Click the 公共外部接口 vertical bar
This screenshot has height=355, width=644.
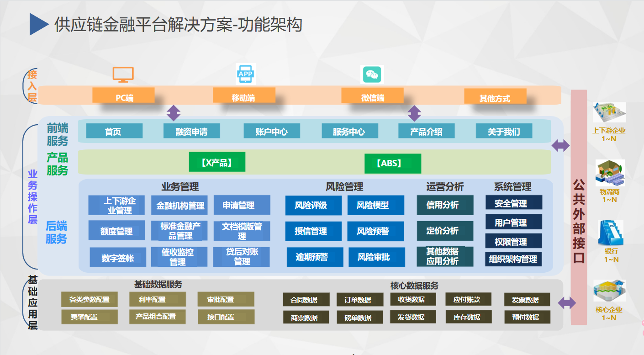tap(578, 206)
